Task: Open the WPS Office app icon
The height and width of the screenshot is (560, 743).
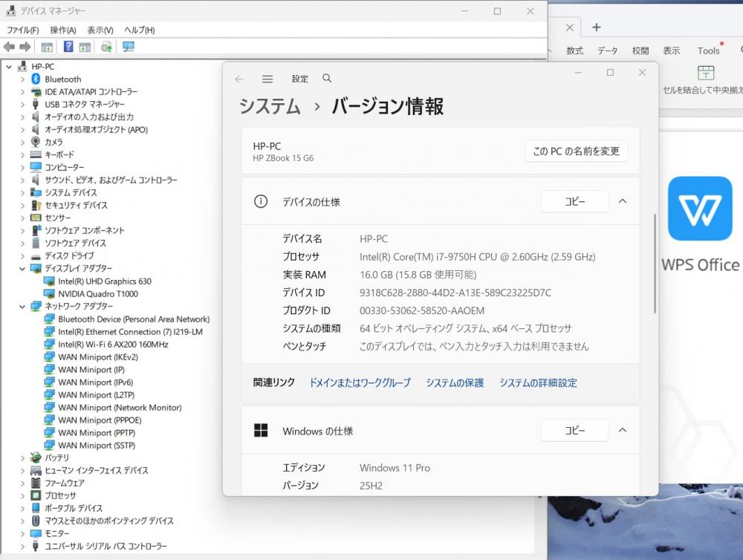Action: click(x=699, y=209)
